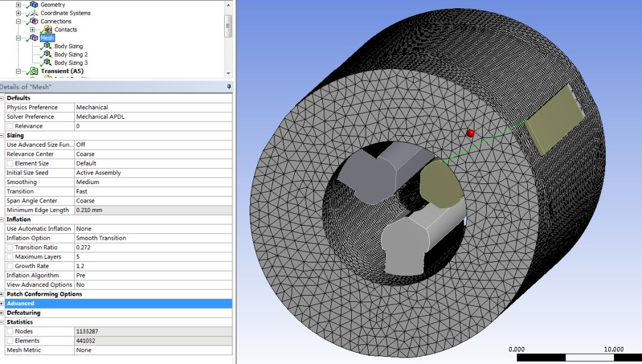
Task: Expand the Defeaturing section
Action: [x=2, y=313]
